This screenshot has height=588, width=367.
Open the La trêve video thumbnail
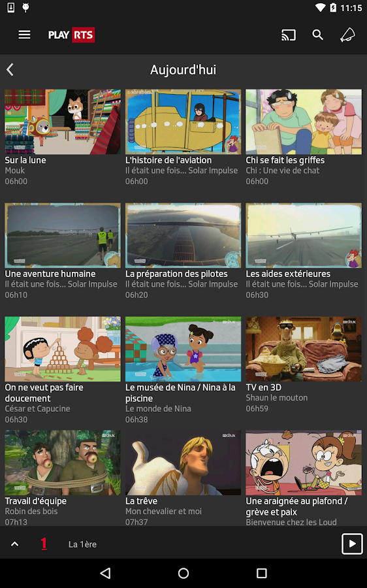(x=183, y=463)
